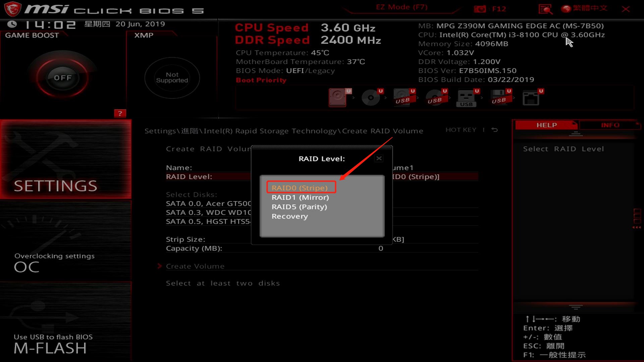The width and height of the screenshot is (644, 362).
Task: Switch to EZ Mode (F7)
Action: tap(402, 7)
